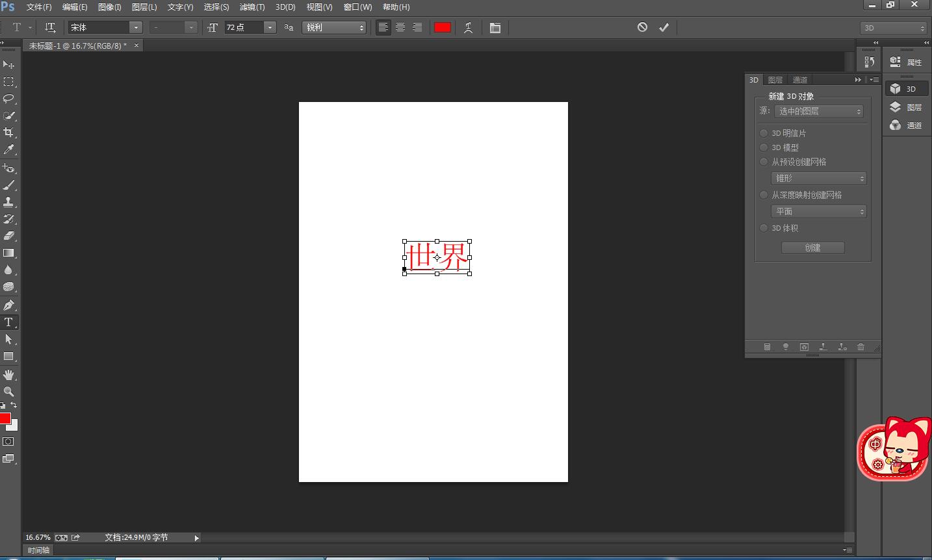Expand the 锐利 anti-aliasing dropdown
This screenshot has height=560, width=932.
[x=334, y=27]
